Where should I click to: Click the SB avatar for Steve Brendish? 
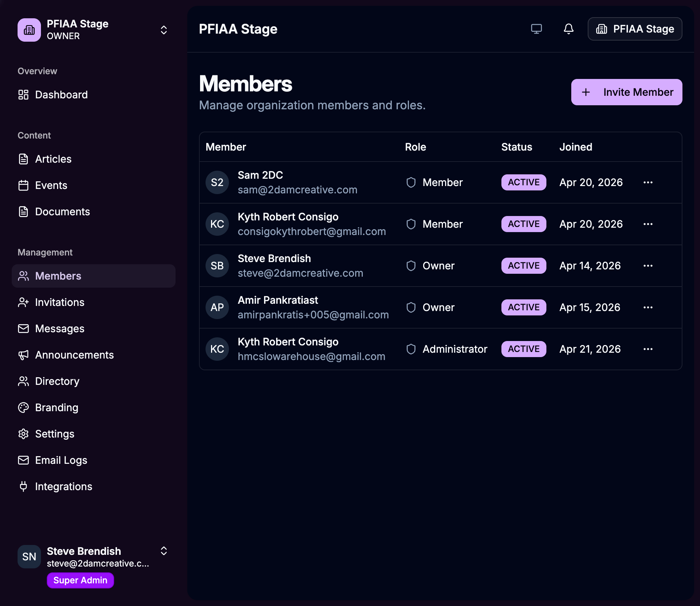(217, 266)
